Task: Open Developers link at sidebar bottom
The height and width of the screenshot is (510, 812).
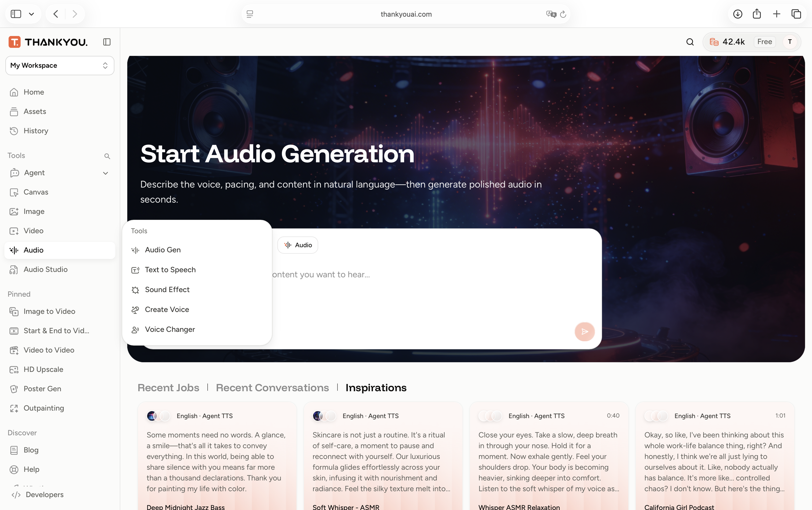Action: click(x=60, y=494)
